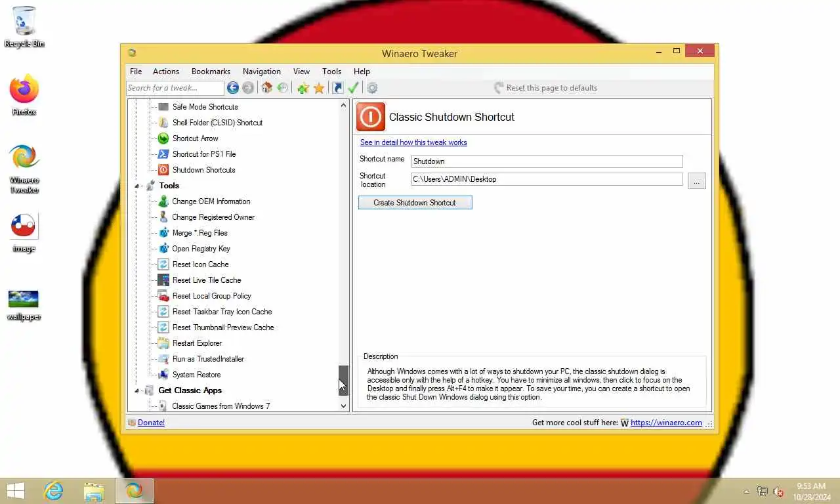Click the red power icon in page header
The image size is (840, 504).
[370, 117]
